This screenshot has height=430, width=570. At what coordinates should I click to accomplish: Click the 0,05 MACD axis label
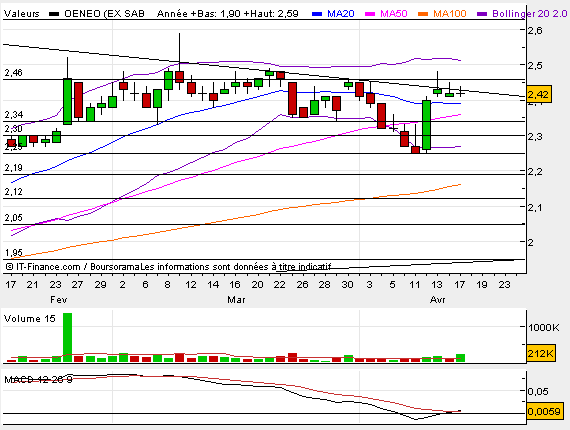point(538,391)
